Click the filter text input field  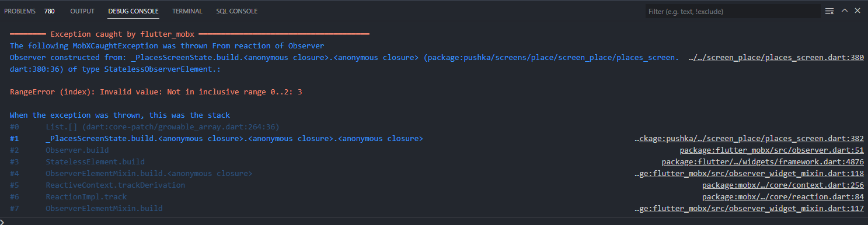point(732,11)
